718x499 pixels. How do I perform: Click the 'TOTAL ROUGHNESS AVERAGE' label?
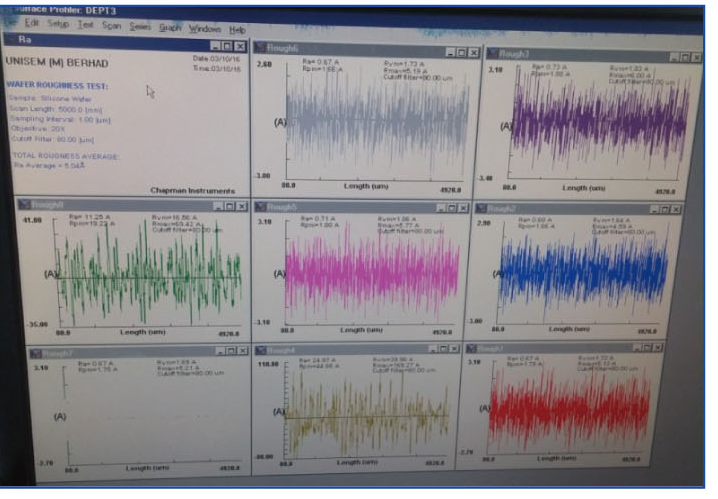(66, 156)
